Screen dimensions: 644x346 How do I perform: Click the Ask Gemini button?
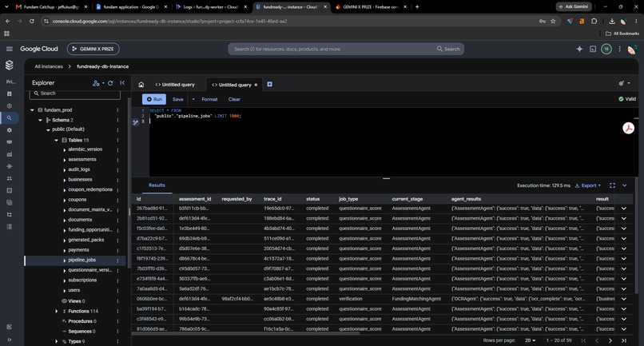[574, 6]
